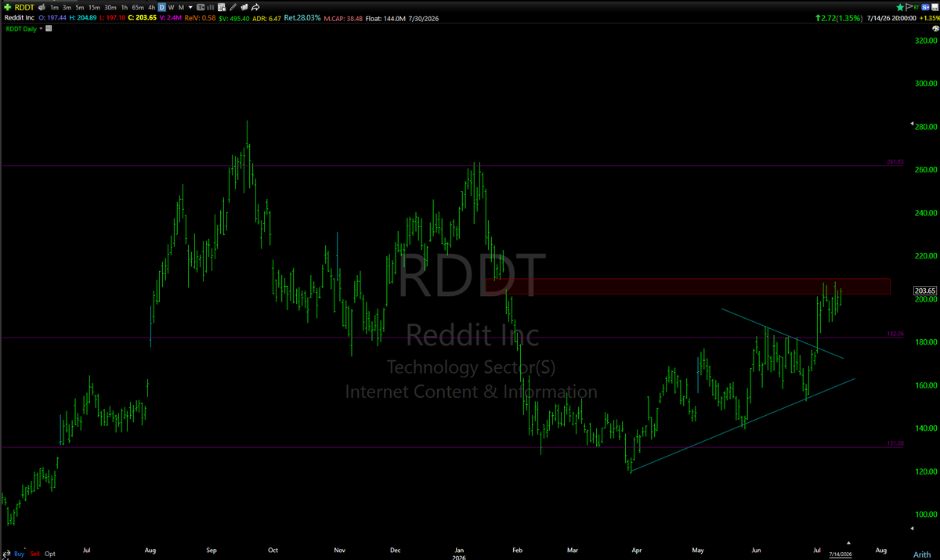Image resolution: width=940 pixels, height=560 pixels.
Task: Click the M.CAP: 38.4B readout
Action: (x=345, y=18)
